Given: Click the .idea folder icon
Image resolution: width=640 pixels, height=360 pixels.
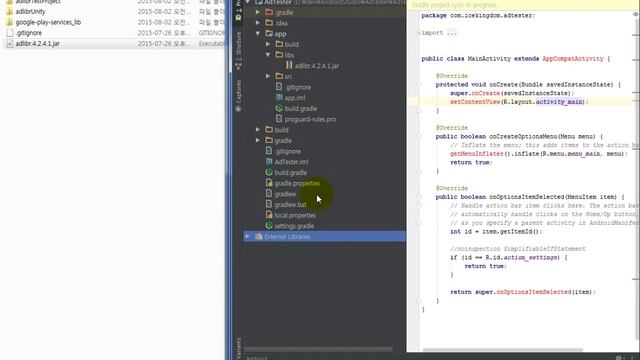Looking at the screenshot, I should (269, 23).
